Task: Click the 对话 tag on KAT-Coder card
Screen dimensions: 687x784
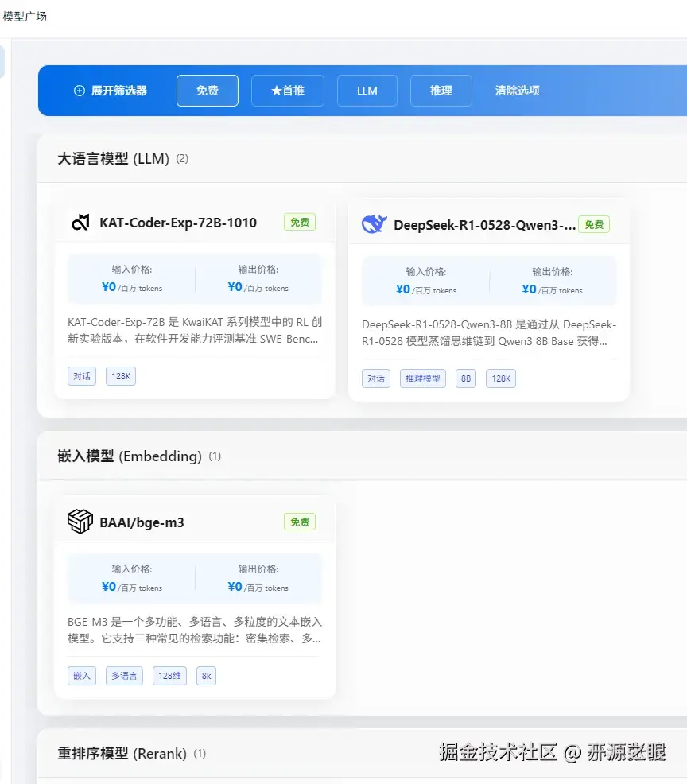Action: [x=82, y=376]
